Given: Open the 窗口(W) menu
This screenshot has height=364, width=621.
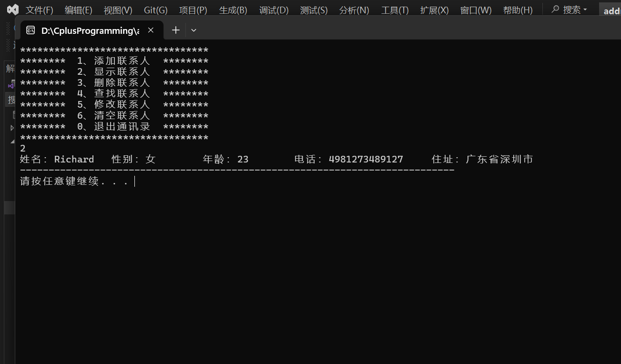Looking at the screenshot, I should coord(476,10).
